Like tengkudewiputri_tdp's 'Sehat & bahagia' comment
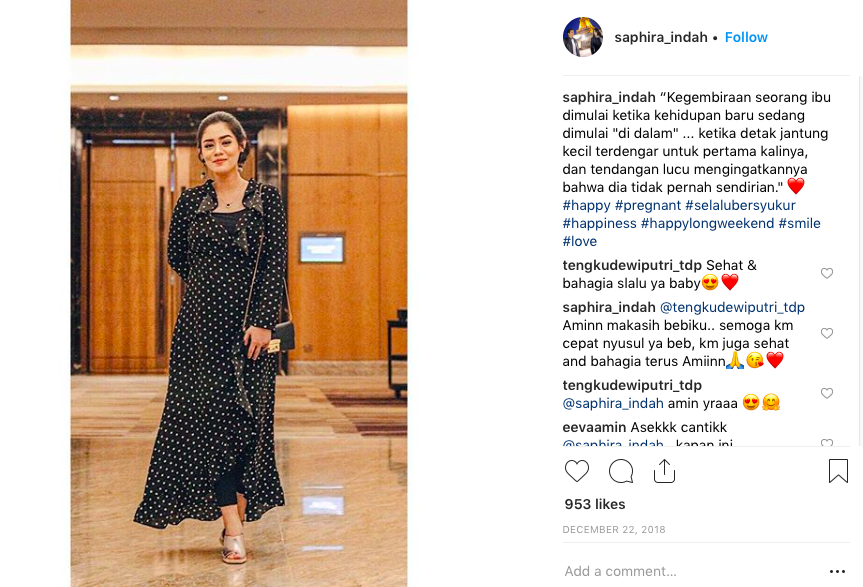863x587 pixels. point(827,273)
